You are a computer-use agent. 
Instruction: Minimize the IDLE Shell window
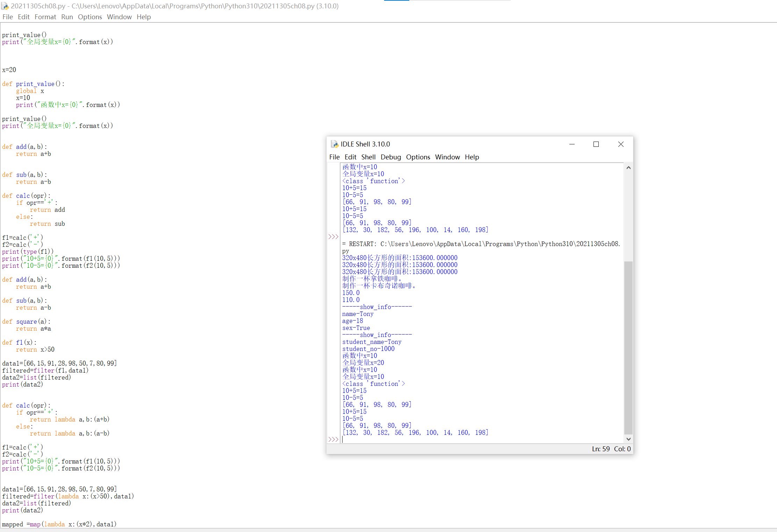tap(572, 144)
